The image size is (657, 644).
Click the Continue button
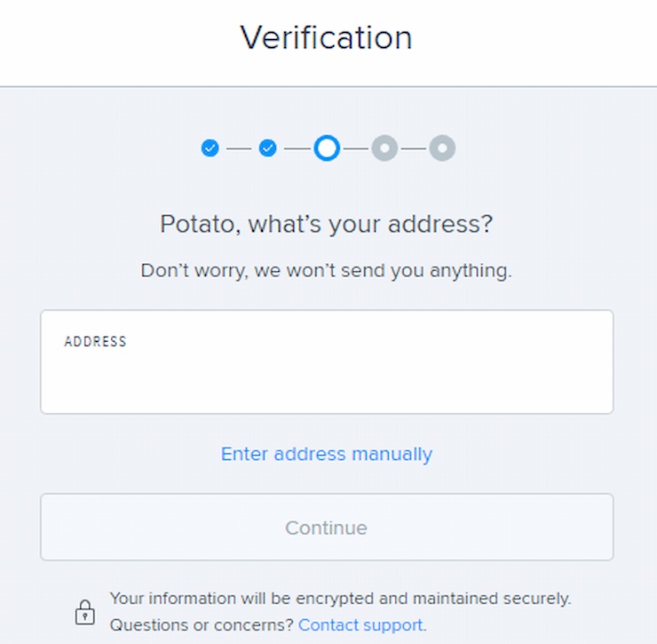pos(327,527)
